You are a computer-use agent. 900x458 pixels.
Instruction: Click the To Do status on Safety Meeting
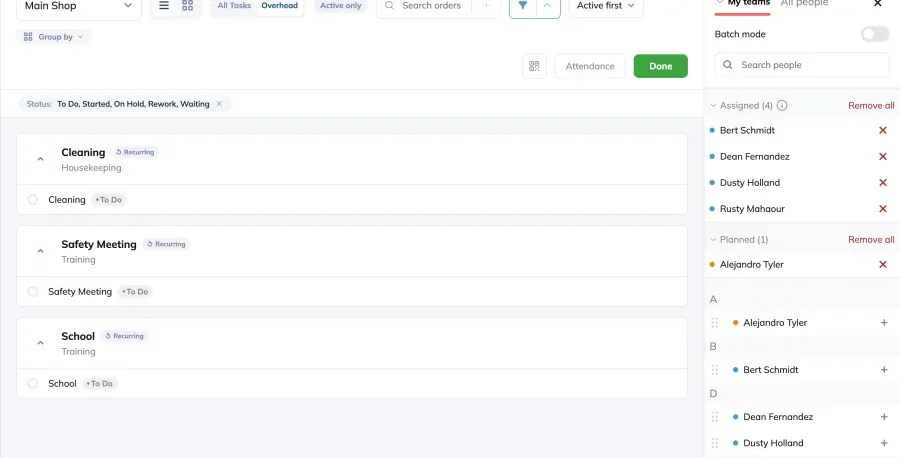tap(135, 292)
